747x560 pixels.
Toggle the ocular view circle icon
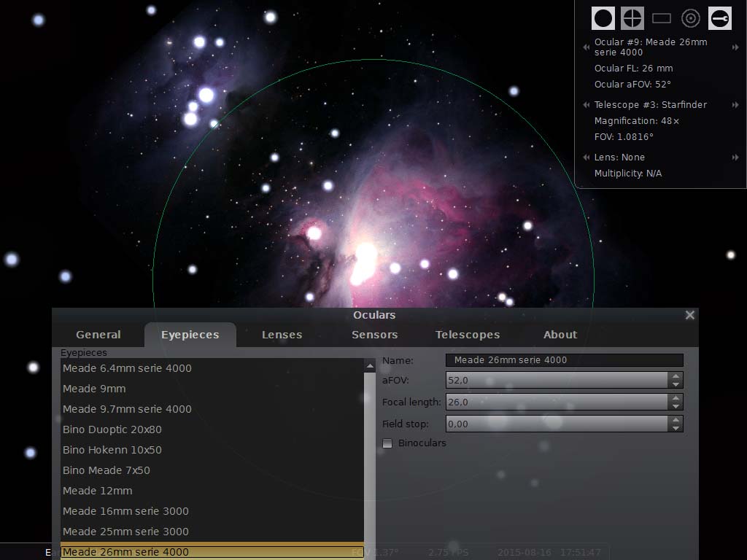tap(603, 18)
